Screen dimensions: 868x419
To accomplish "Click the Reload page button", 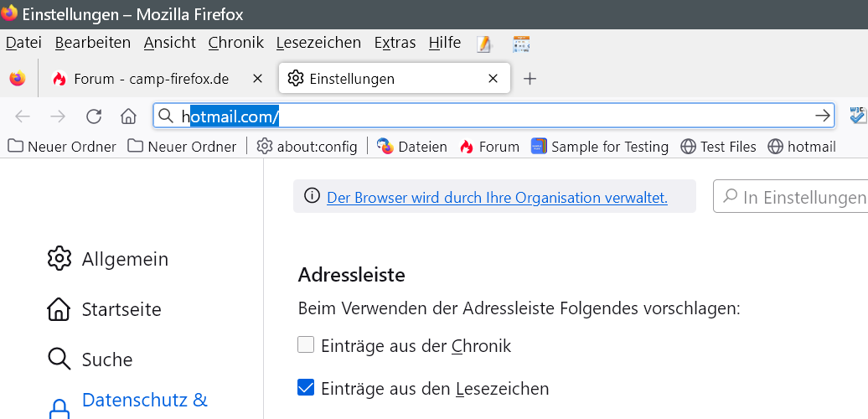I will pos(94,116).
